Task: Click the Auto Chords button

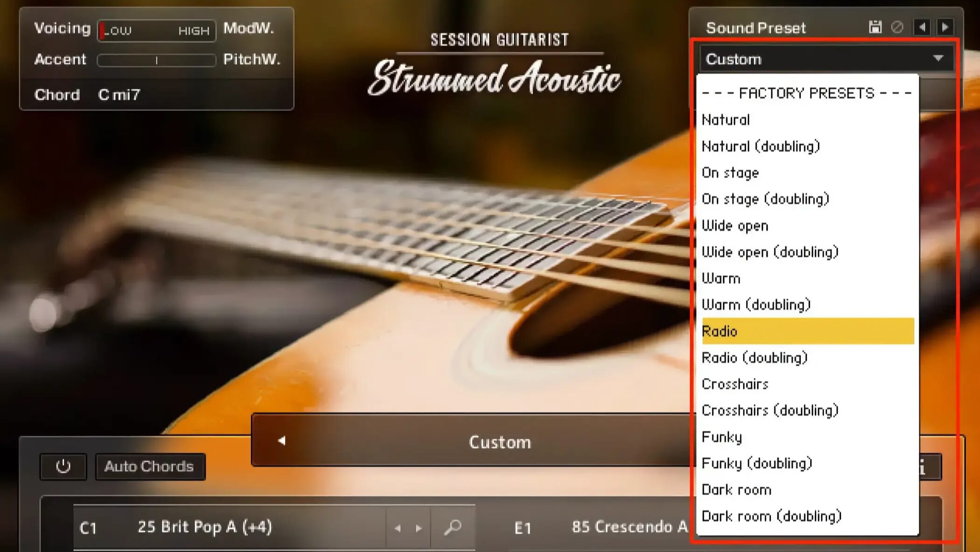Action: (150, 466)
